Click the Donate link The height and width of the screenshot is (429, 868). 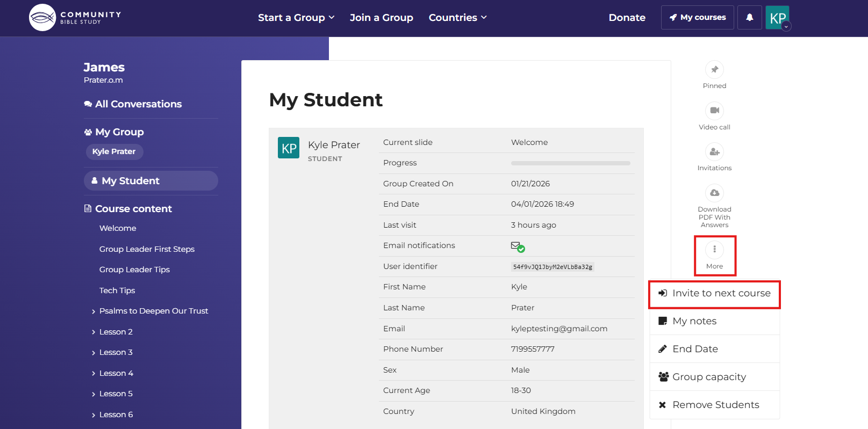click(x=627, y=18)
